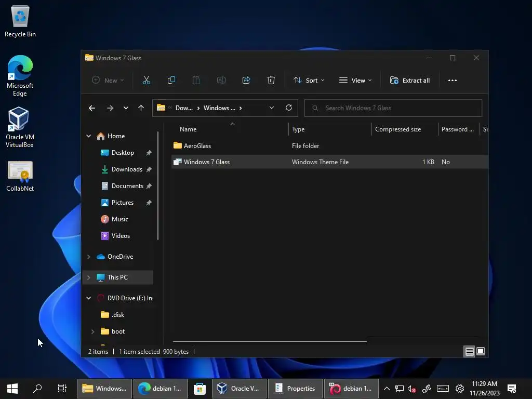The height and width of the screenshot is (399, 532).
Task: Collapse the Home tree node
Action: pyautogui.click(x=88, y=136)
